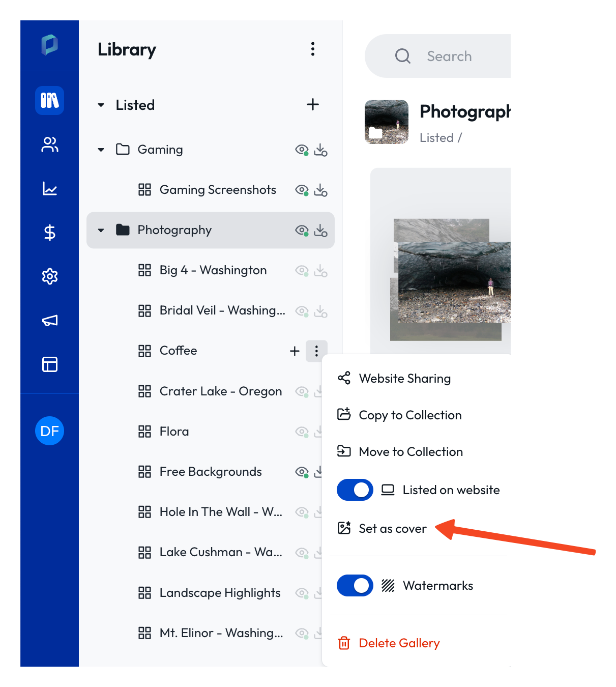Screen dimensions: 616x687
Task: Click the Photography cover thumbnail in header
Action: [x=387, y=122]
